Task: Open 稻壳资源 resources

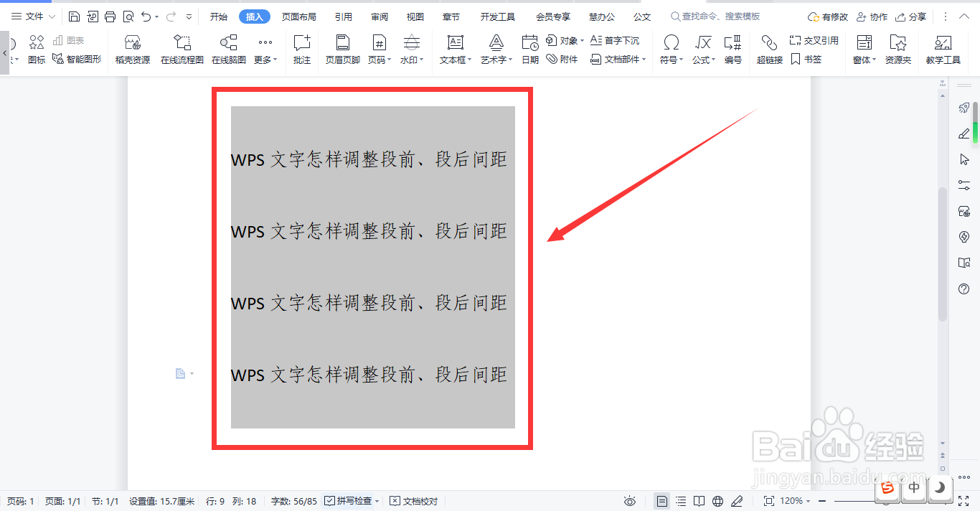Action: 133,50
